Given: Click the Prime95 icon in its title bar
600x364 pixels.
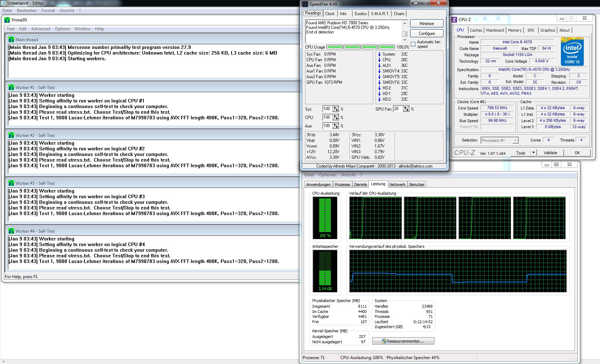Looking at the screenshot, I should tap(7, 20).
